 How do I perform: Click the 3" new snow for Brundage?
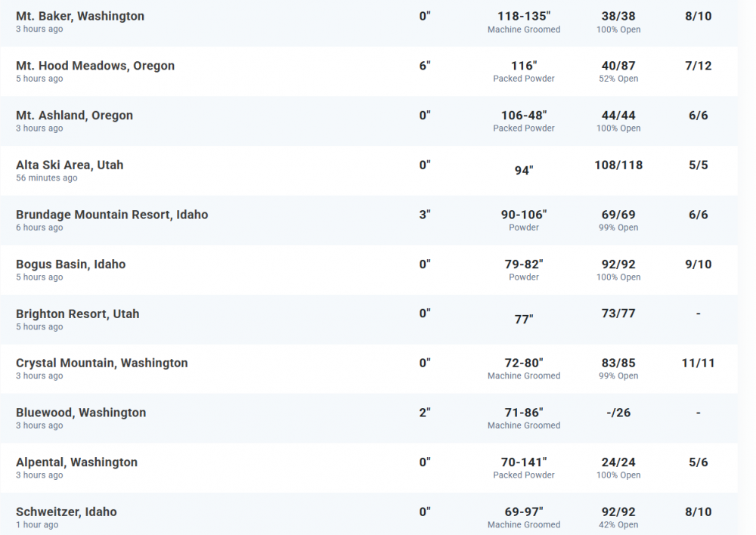click(425, 215)
